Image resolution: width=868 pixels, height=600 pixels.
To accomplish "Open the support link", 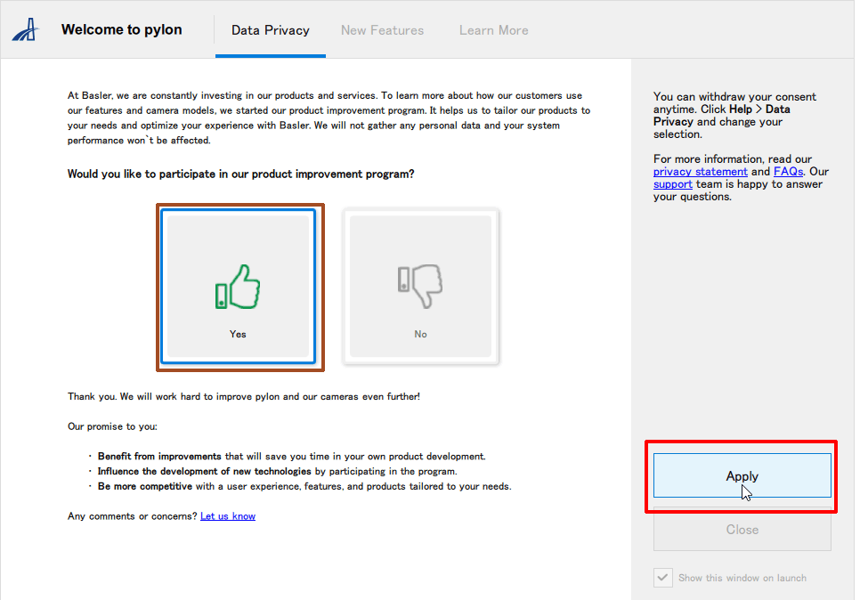I will coord(673,184).
